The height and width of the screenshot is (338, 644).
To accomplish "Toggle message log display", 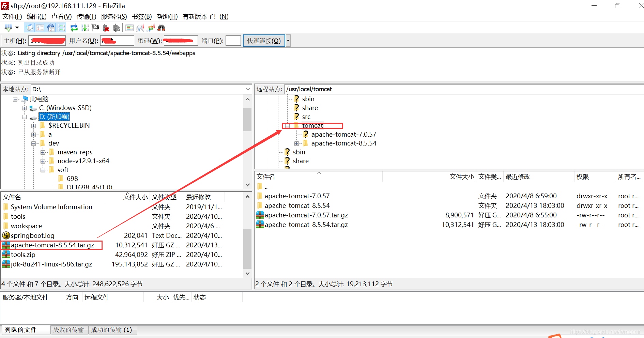I will tap(30, 28).
